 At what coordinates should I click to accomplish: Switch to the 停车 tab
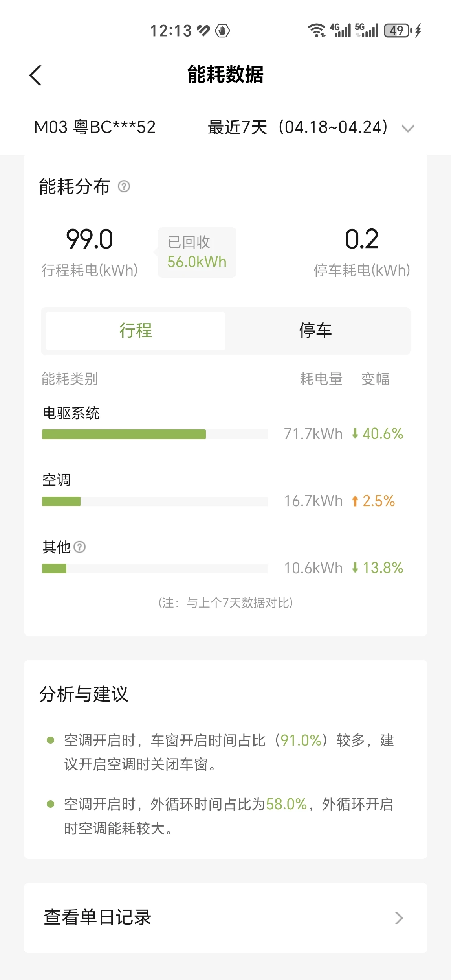click(x=315, y=331)
